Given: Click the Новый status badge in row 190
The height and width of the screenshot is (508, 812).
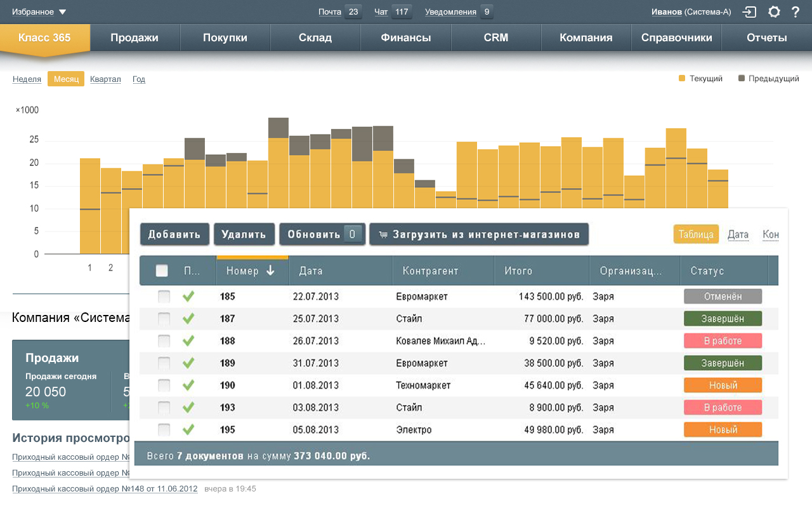Looking at the screenshot, I should pyautogui.click(x=723, y=385).
